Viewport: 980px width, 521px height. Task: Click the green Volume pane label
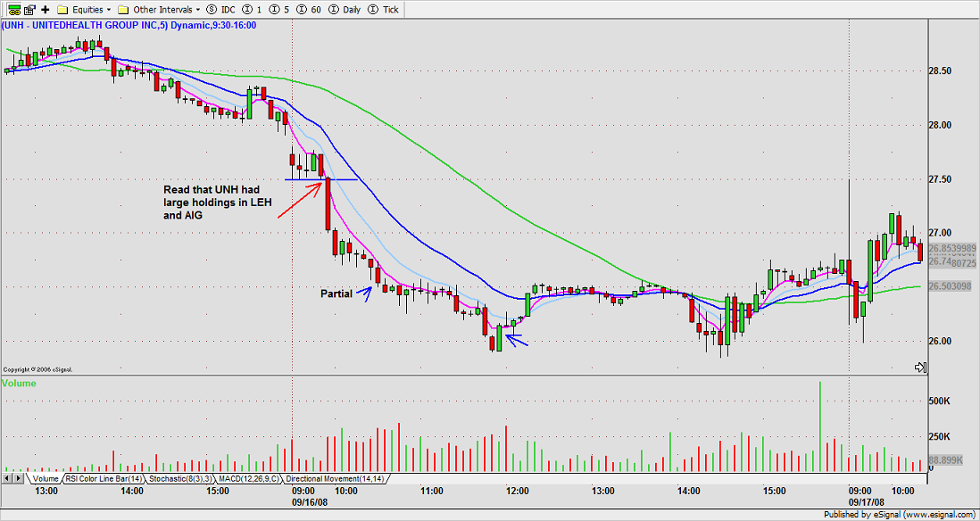19,384
